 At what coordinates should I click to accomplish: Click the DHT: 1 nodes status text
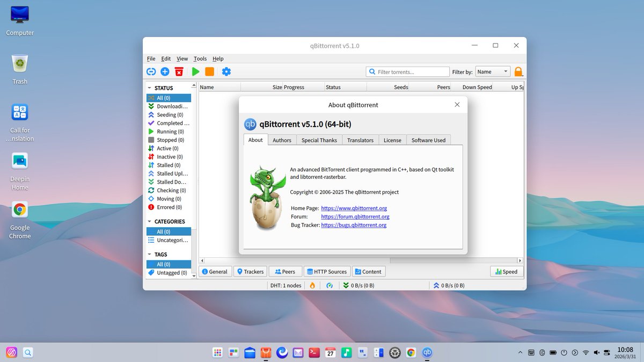coord(286,286)
